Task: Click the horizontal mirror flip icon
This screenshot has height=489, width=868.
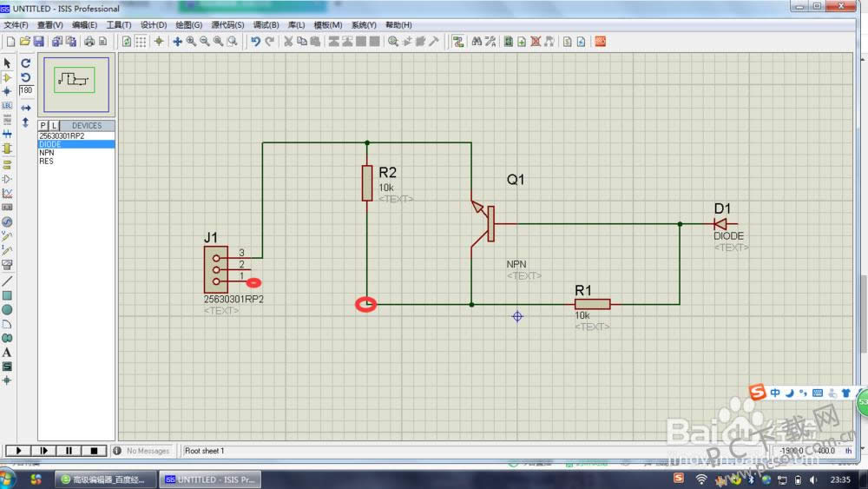Action: point(26,107)
